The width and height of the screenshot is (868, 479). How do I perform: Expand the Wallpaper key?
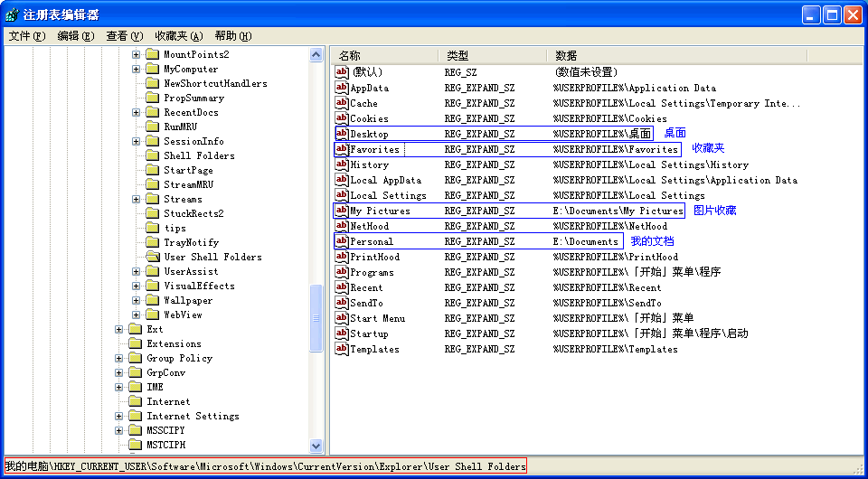click(137, 300)
